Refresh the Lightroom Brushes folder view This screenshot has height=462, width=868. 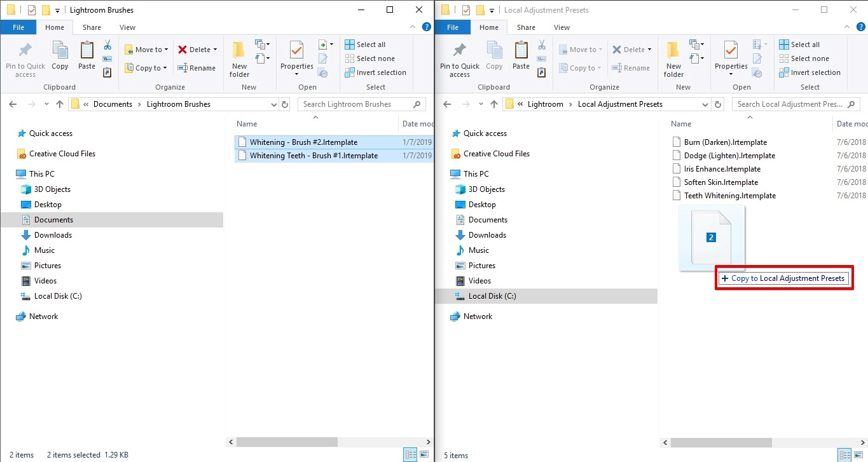[x=285, y=104]
